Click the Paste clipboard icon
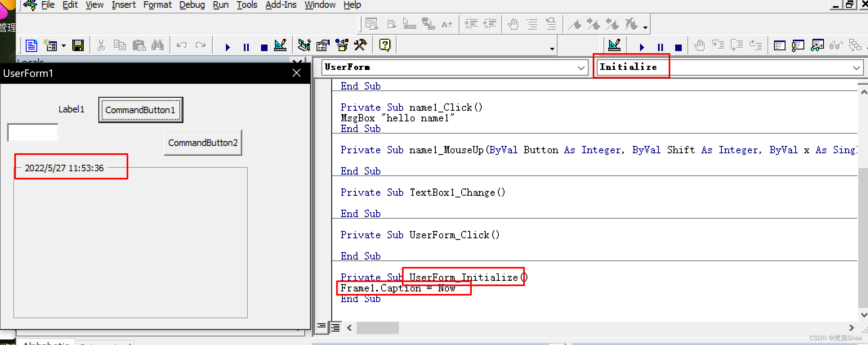 pos(139,45)
